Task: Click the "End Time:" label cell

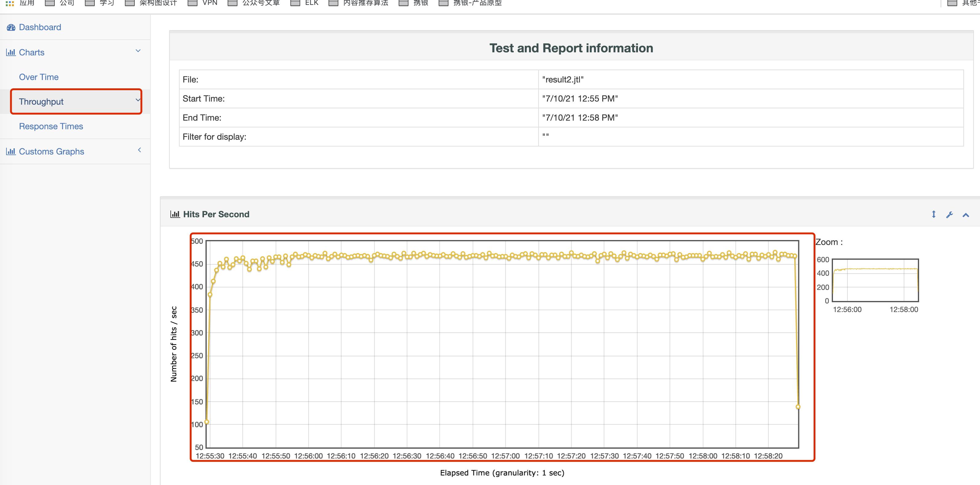Action: pos(359,117)
